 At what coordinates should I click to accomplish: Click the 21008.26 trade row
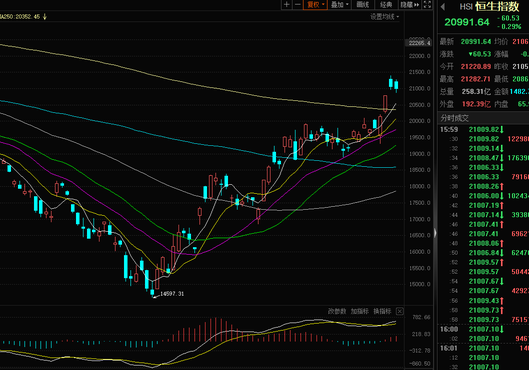(483, 186)
